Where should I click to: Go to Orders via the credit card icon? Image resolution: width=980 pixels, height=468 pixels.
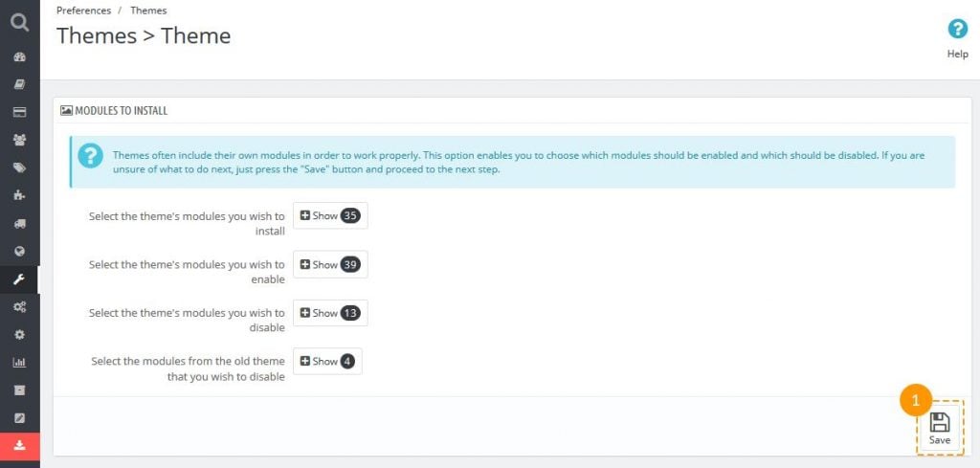pos(19,112)
